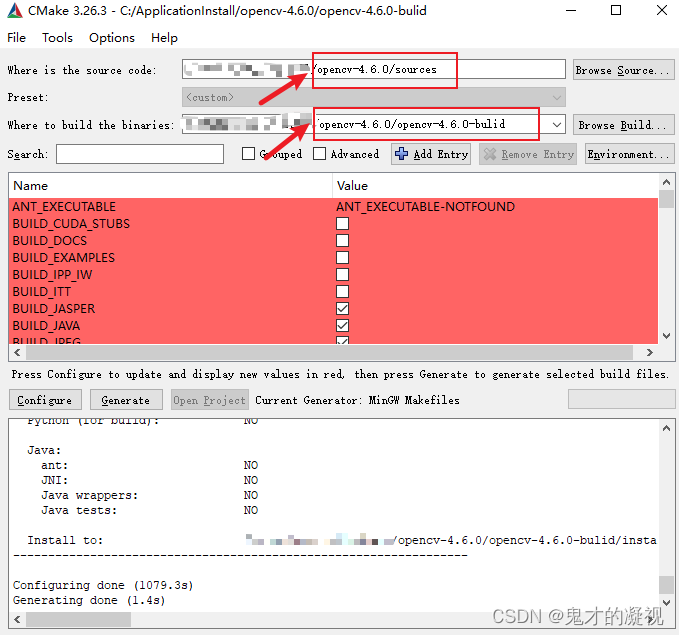Open the Preset custom dropdown

(x=374, y=97)
